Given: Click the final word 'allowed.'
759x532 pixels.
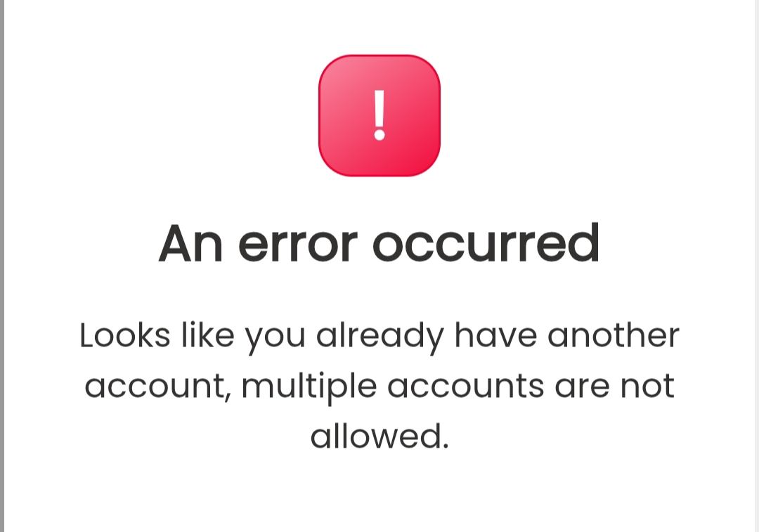Looking at the screenshot, I should point(379,434).
